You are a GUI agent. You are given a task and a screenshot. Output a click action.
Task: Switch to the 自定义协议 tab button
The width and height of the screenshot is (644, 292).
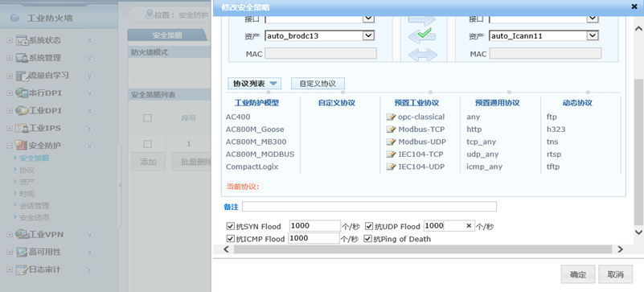pos(318,84)
